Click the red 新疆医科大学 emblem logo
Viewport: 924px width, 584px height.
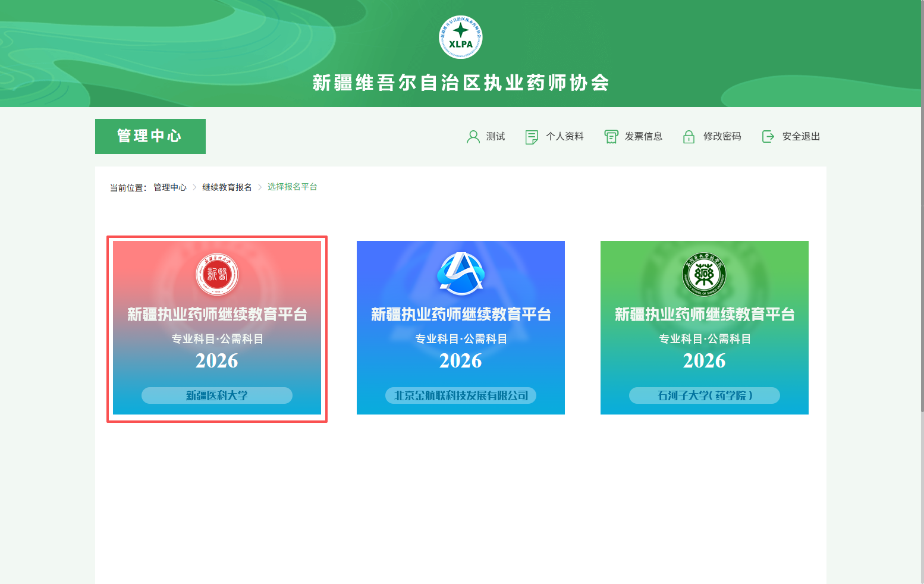(x=217, y=274)
